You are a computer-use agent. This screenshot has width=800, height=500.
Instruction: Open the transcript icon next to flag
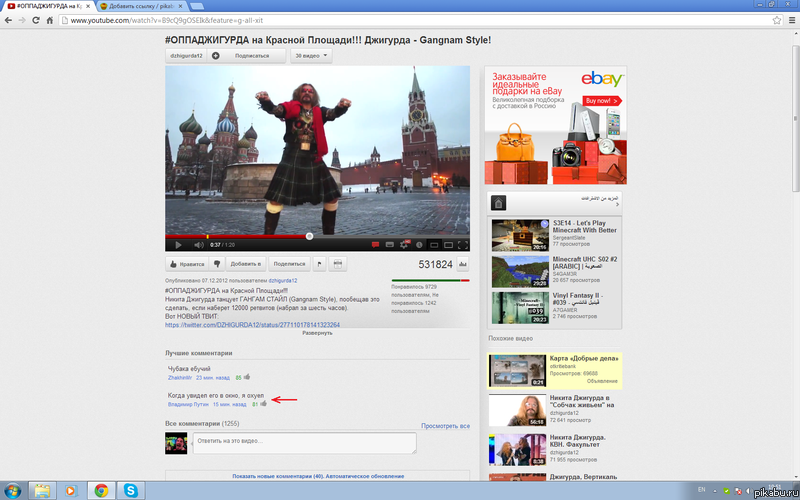(x=337, y=264)
